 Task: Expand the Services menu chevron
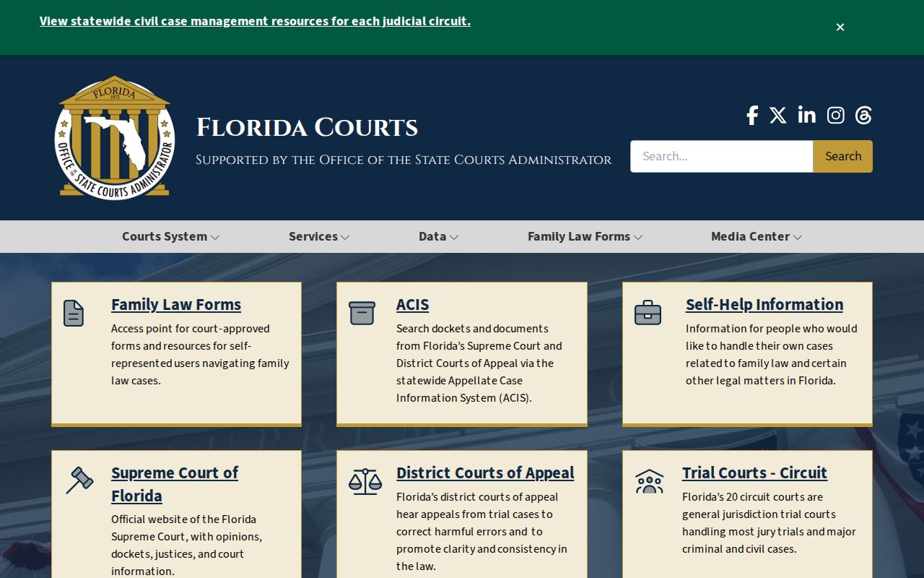(345, 237)
